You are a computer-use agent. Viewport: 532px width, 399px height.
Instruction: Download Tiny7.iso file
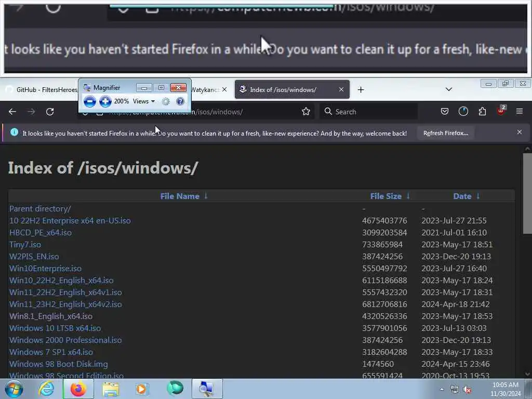click(25, 245)
